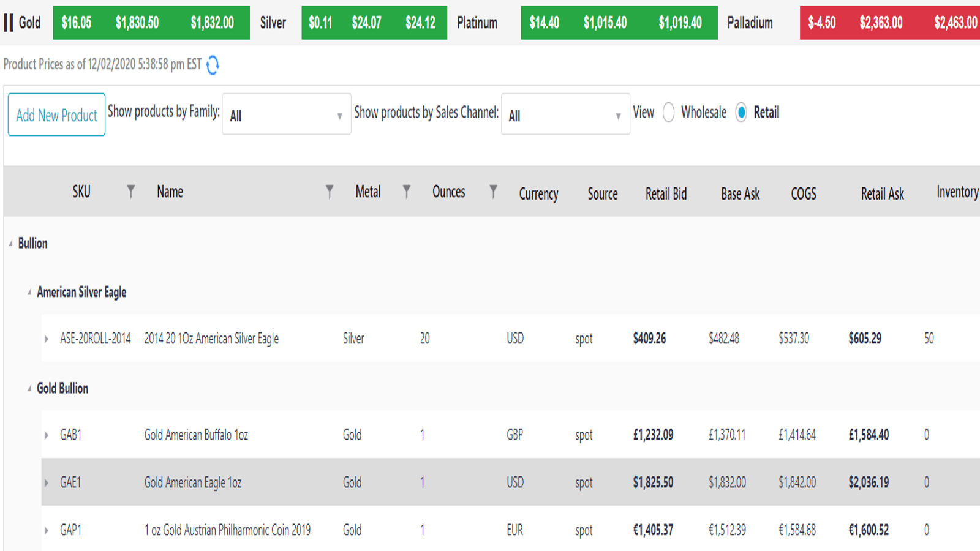Click the ounces link for GAP1

point(422,530)
